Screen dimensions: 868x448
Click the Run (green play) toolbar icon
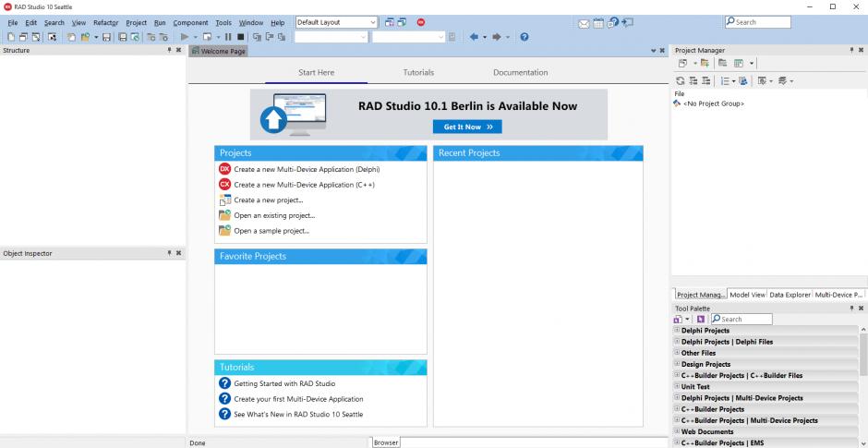tap(185, 37)
